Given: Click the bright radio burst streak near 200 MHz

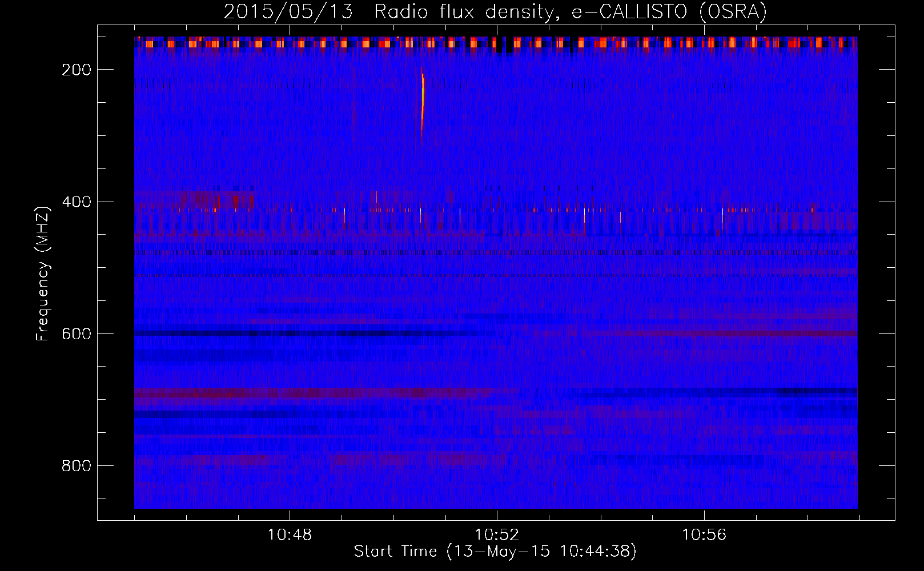Looking at the screenshot, I should coord(423,104).
